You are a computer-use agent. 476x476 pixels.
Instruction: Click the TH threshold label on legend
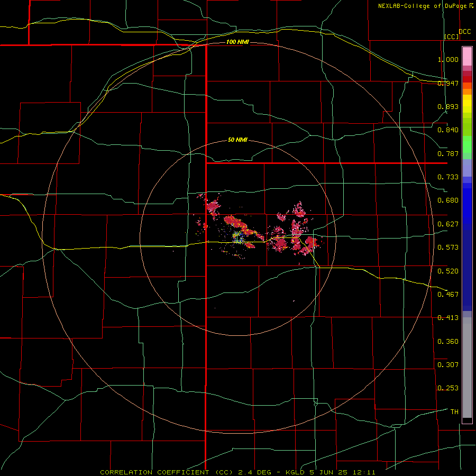454,412
